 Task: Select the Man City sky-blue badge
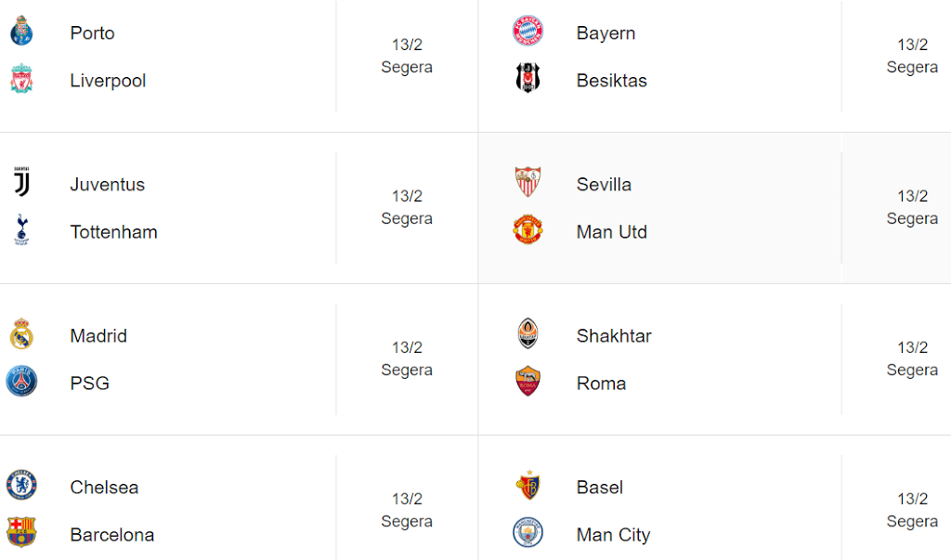(x=527, y=534)
